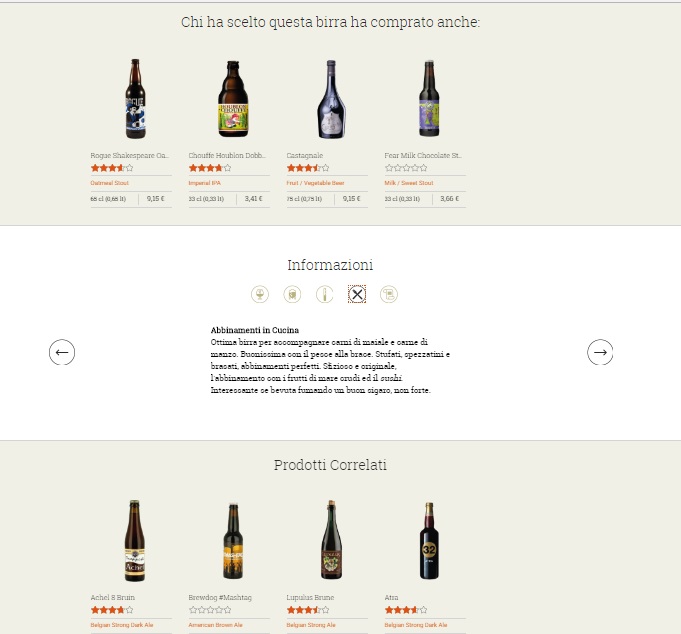This screenshot has width=681, height=634.
Task: Open the beer glass info icon
Action: (260, 294)
